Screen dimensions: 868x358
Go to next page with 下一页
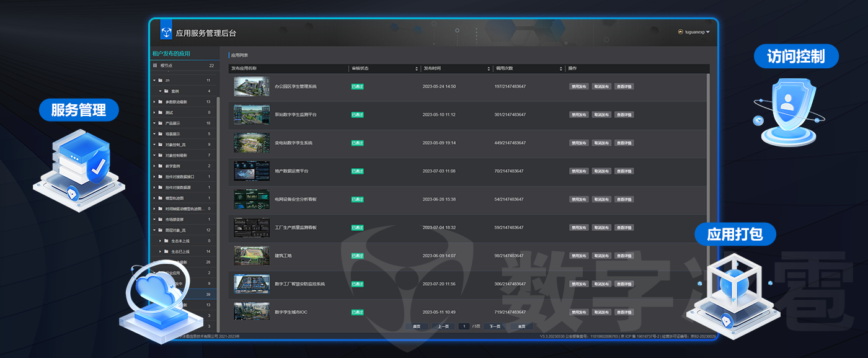point(494,326)
